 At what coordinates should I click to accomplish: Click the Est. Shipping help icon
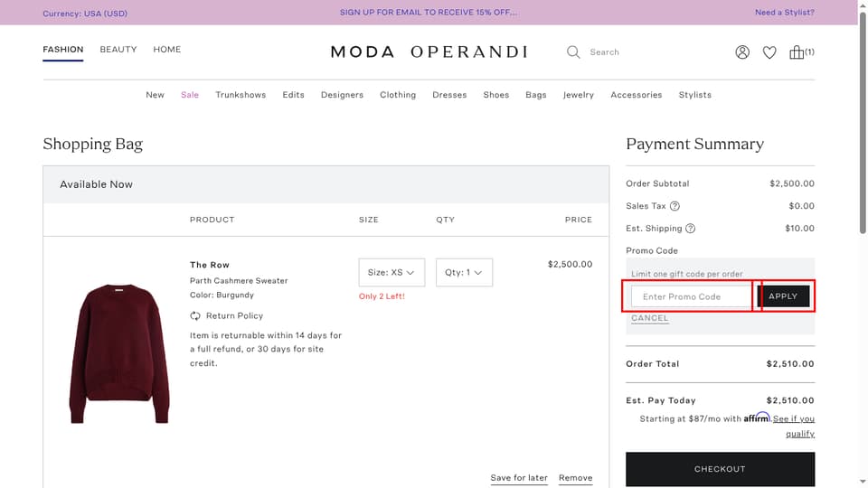coord(690,228)
